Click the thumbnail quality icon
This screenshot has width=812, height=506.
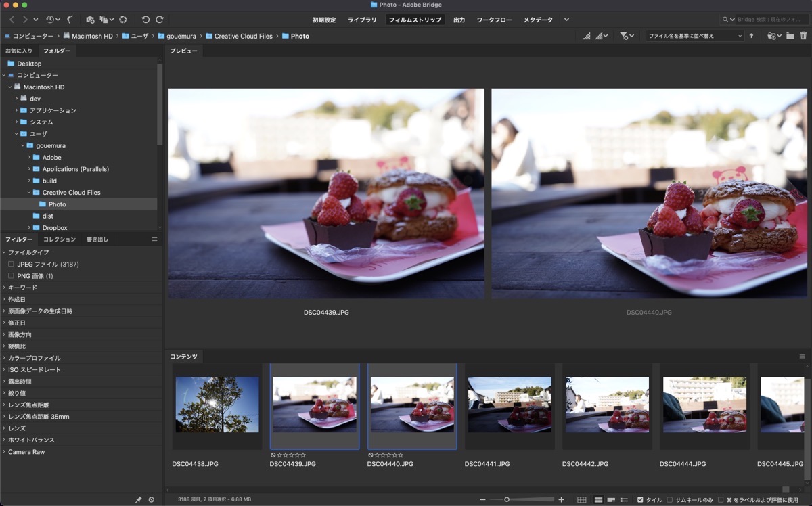[587, 36]
